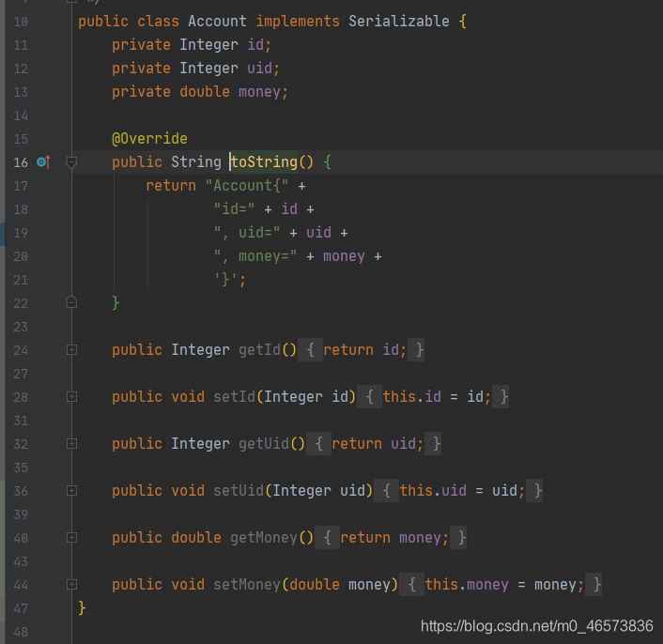Click the getMoney method name

(264, 537)
